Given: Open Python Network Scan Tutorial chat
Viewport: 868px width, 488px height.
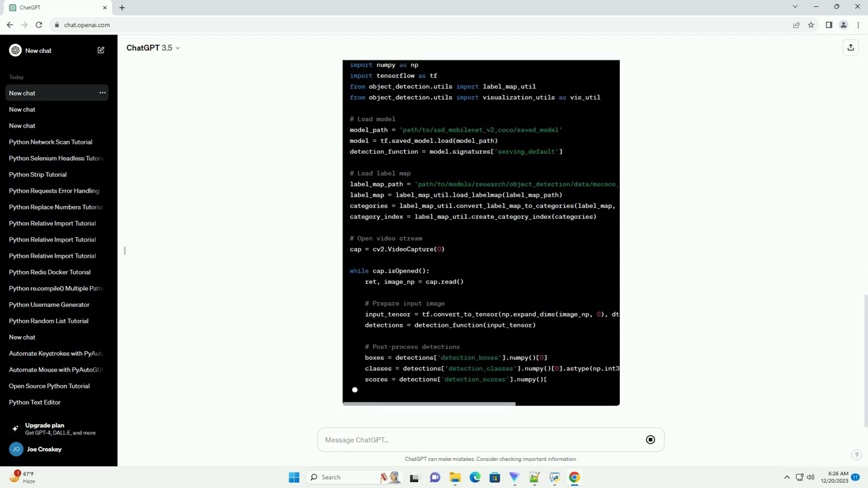Looking at the screenshot, I should 51,142.
